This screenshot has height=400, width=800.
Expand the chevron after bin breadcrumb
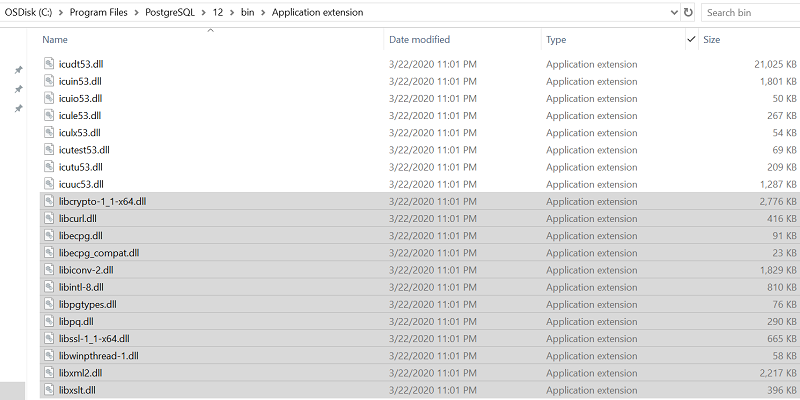(x=263, y=13)
